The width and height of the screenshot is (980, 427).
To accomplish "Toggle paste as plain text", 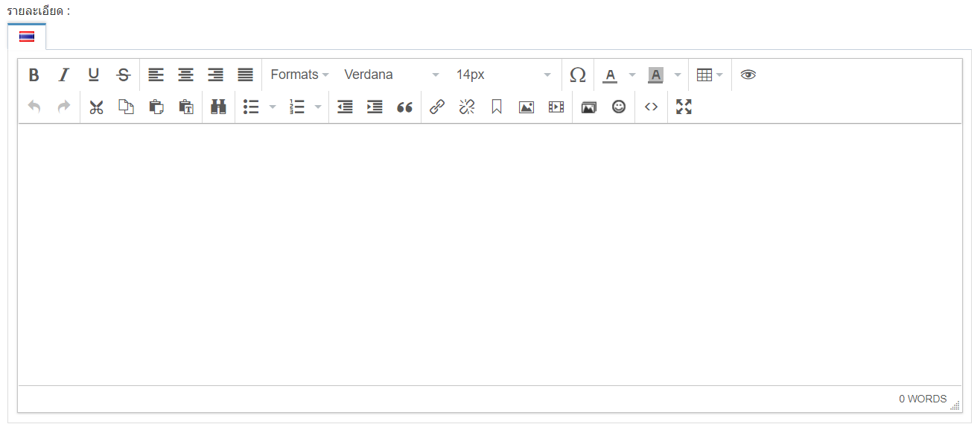I will click(x=185, y=107).
